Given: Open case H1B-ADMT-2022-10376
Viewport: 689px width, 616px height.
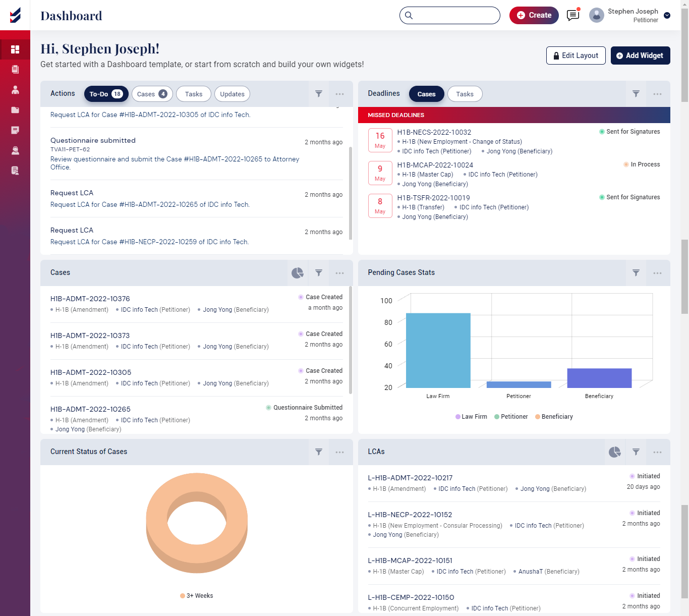Looking at the screenshot, I should point(90,299).
